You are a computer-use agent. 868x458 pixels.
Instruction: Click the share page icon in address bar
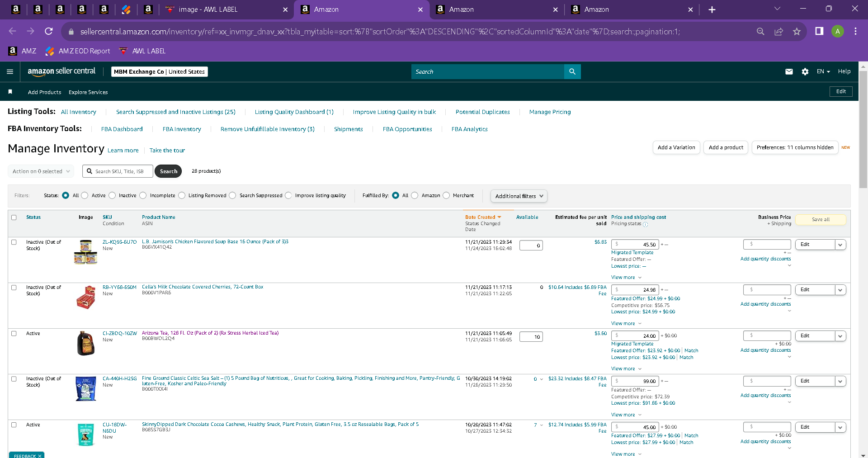click(x=778, y=31)
